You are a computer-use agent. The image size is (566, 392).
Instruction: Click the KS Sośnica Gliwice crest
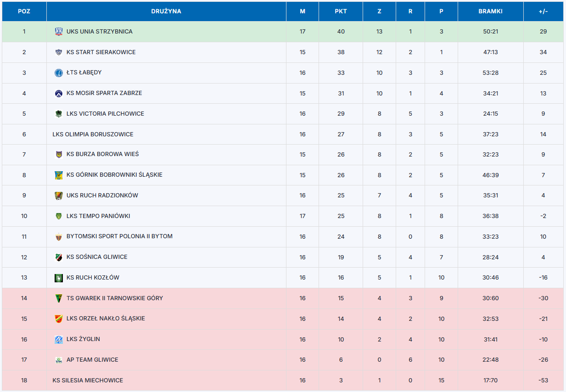coord(59,257)
